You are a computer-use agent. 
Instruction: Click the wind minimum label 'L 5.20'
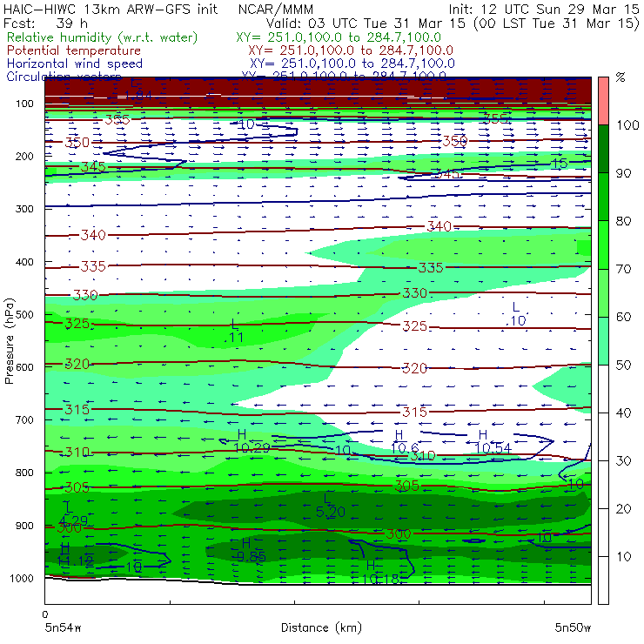pyautogui.click(x=330, y=505)
